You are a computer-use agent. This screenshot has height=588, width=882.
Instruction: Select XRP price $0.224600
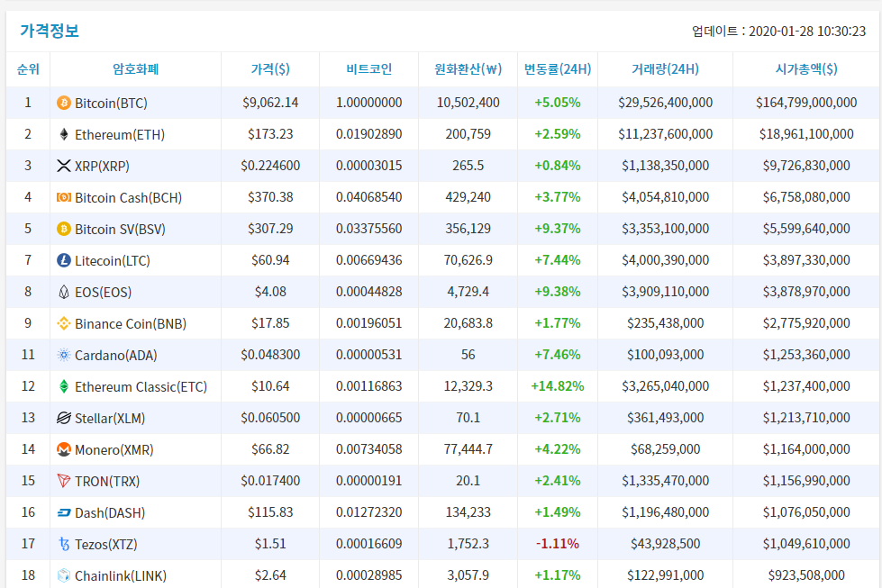click(270, 166)
